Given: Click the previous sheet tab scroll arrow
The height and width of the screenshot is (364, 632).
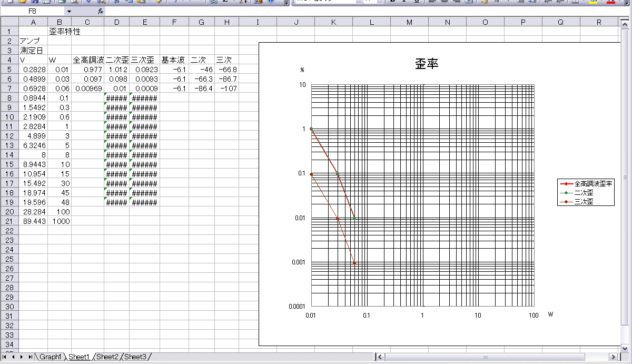Looking at the screenshot, I should [13, 357].
